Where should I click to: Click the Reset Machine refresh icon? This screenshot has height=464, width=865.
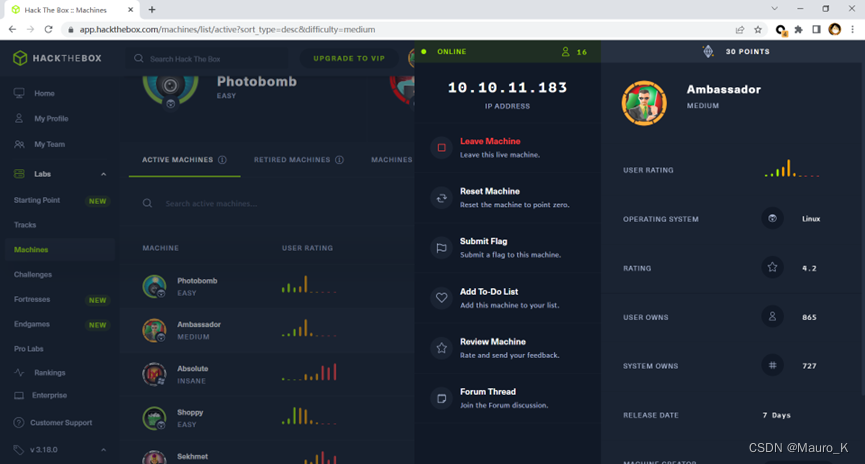pos(441,198)
